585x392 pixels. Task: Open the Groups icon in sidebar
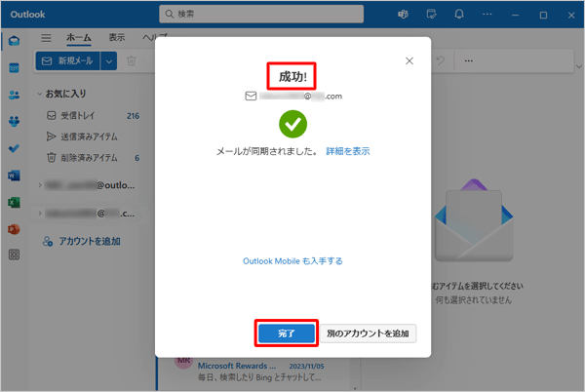(14, 121)
